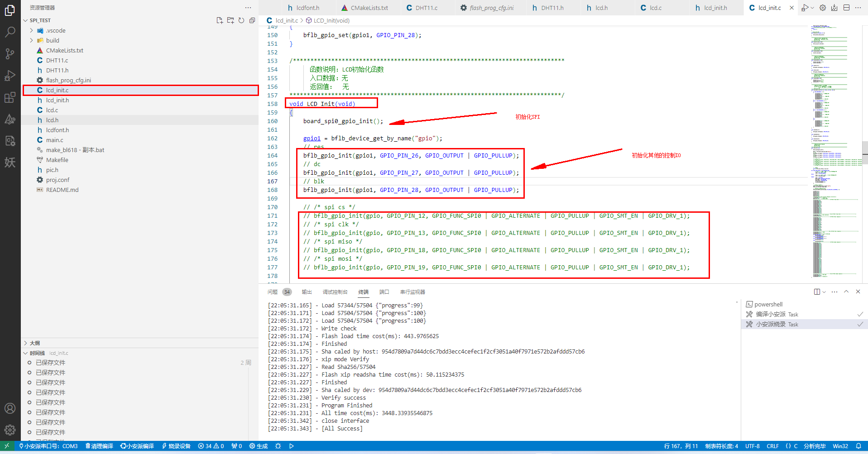
Task: Open the Extensions view
Action: click(10, 97)
